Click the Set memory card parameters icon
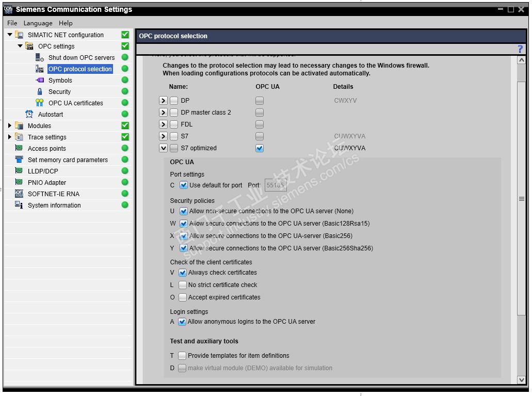 pyautogui.click(x=19, y=160)
